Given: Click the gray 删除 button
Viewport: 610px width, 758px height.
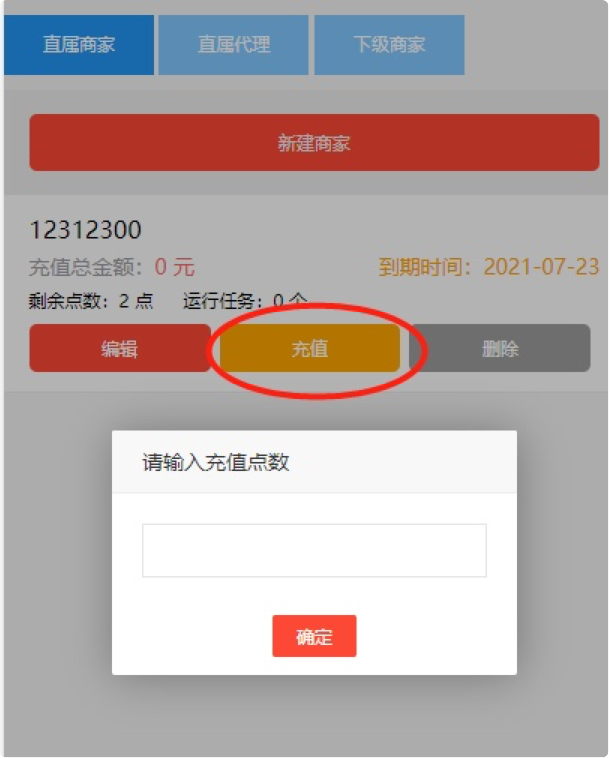Looking at the screenshot, I should pyautogui.click(x=500, y=348).
